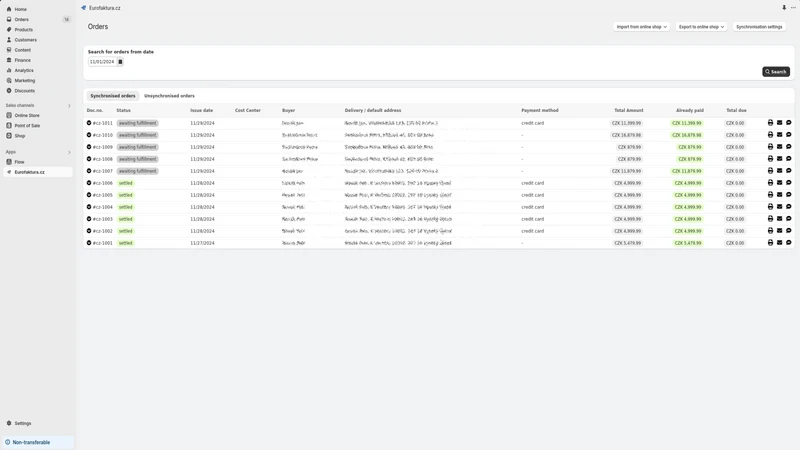Click the orders from date field
Viewport: 800px width, 450px height.
(102, 62)
